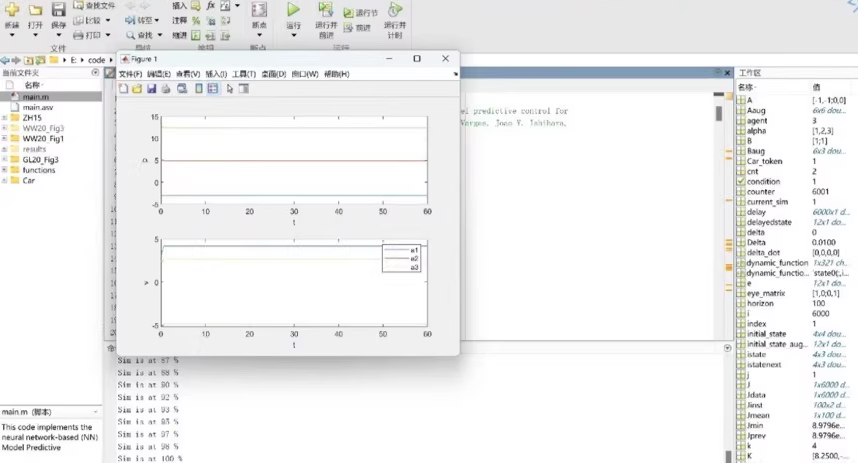The width and height of the screenshot is (858, 463).
Task: Expand the ZH15 folder tree node
Action: (4, 118)
